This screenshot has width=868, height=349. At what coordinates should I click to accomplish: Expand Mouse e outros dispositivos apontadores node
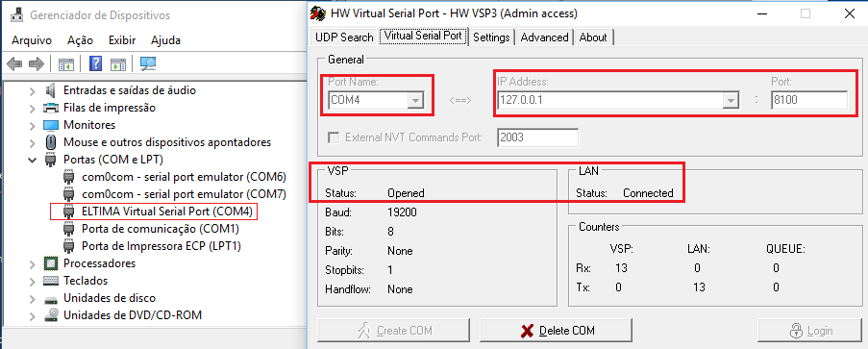point(32,142)
